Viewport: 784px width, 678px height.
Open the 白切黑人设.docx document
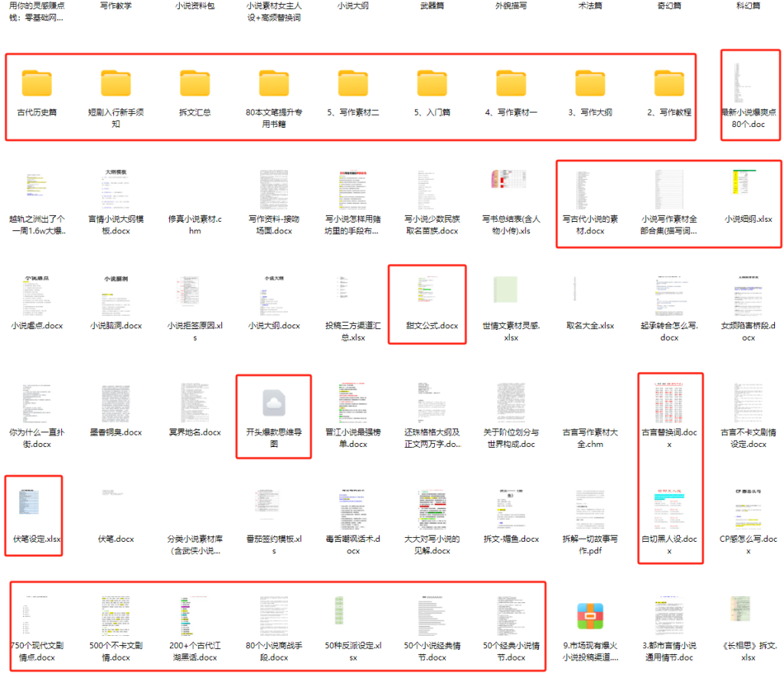[669, 506]
